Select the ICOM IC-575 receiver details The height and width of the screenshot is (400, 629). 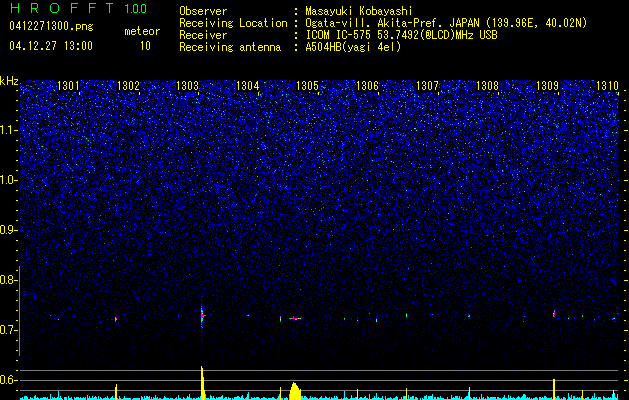pyautogui.click(x=401, y=35)
